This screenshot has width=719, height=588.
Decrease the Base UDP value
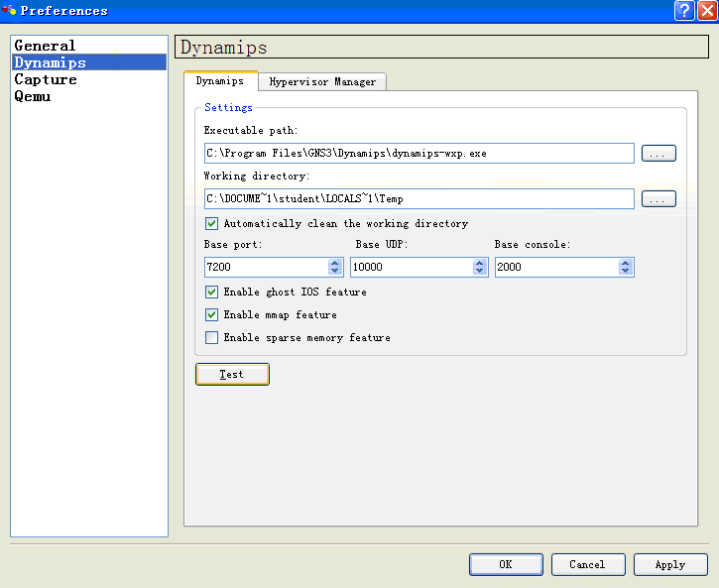coord(480,271)
